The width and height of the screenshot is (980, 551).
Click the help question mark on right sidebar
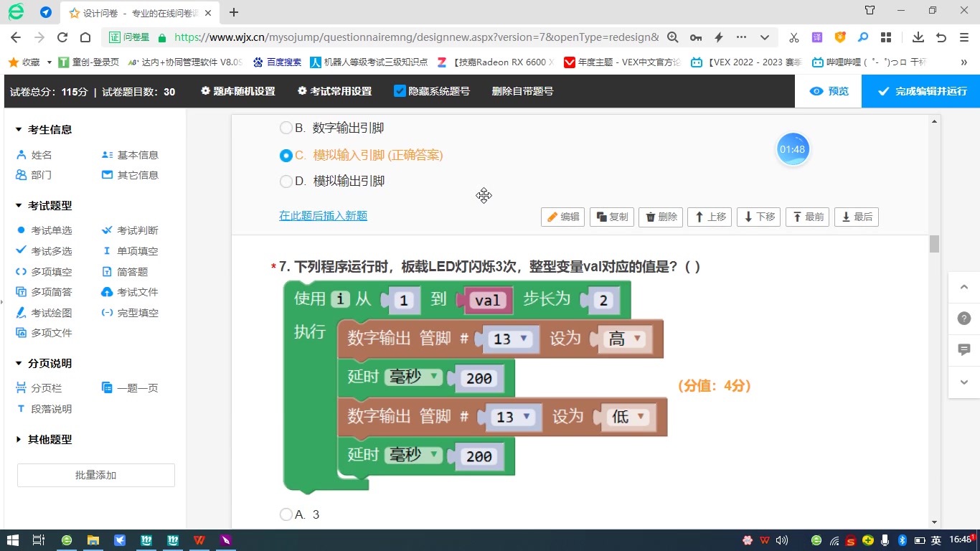963,318
